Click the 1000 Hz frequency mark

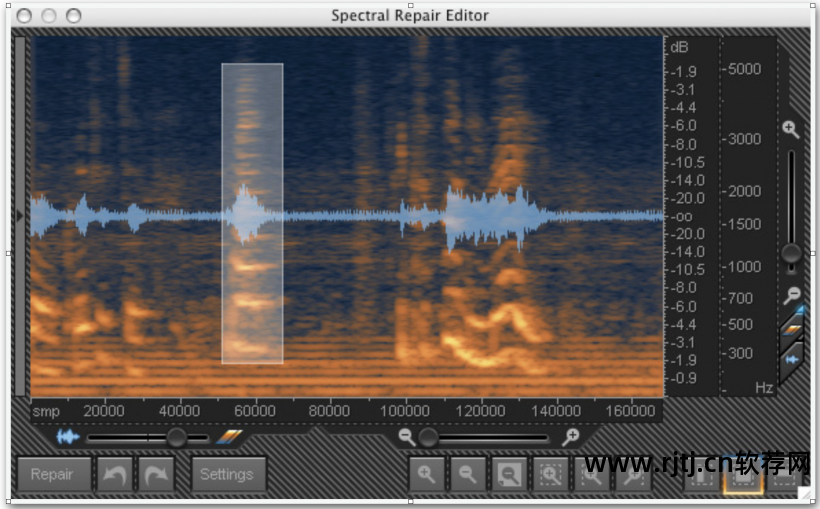point(744,267)
